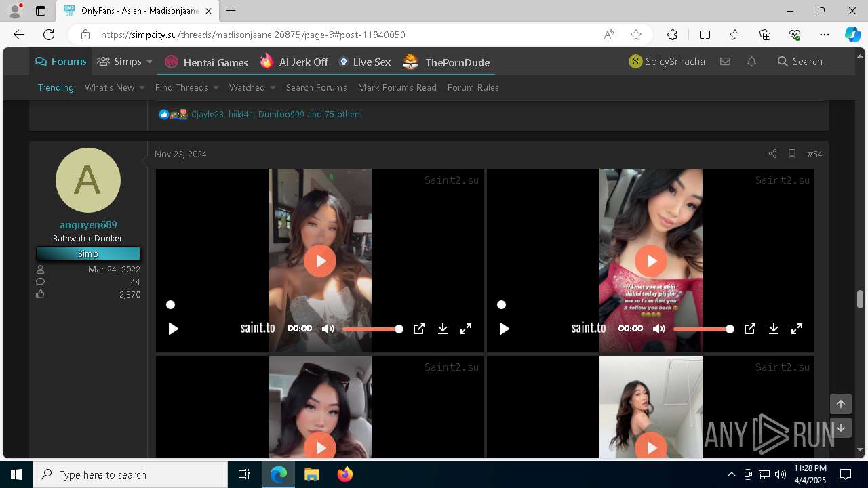Expand the Find Threads dropdown arrow
Viewport: 868px width, 488px height.
click(x=216, y=87)
